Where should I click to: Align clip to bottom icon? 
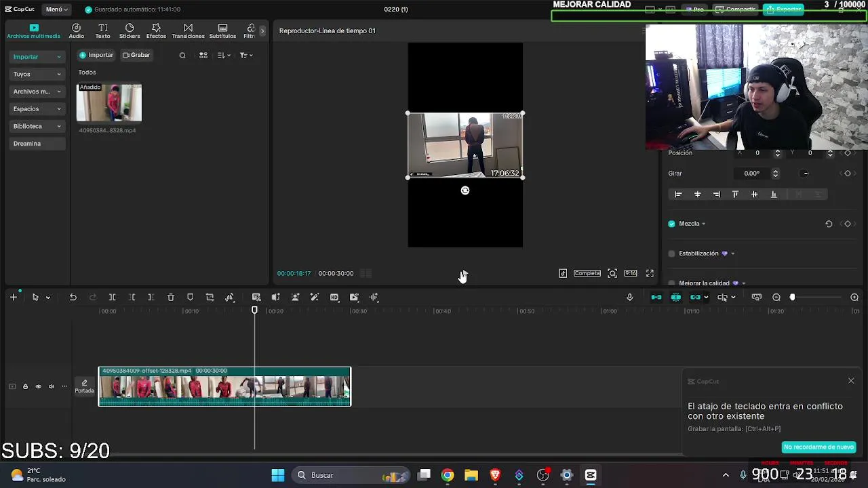click(x=774, y=195)
